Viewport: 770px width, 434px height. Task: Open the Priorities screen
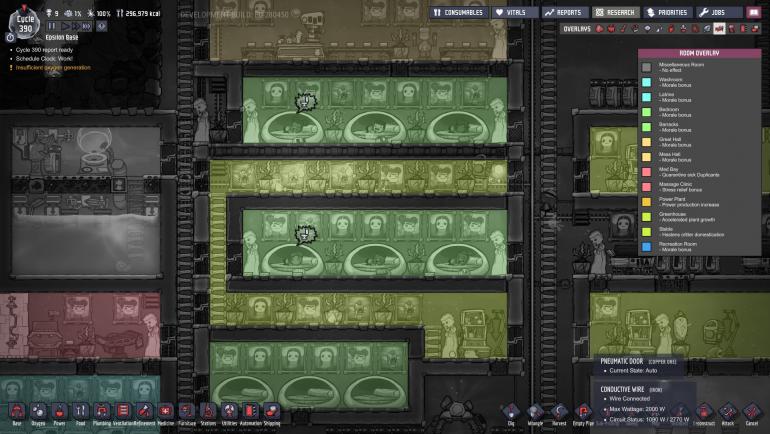pyautogui.click(x=667, y=12)
